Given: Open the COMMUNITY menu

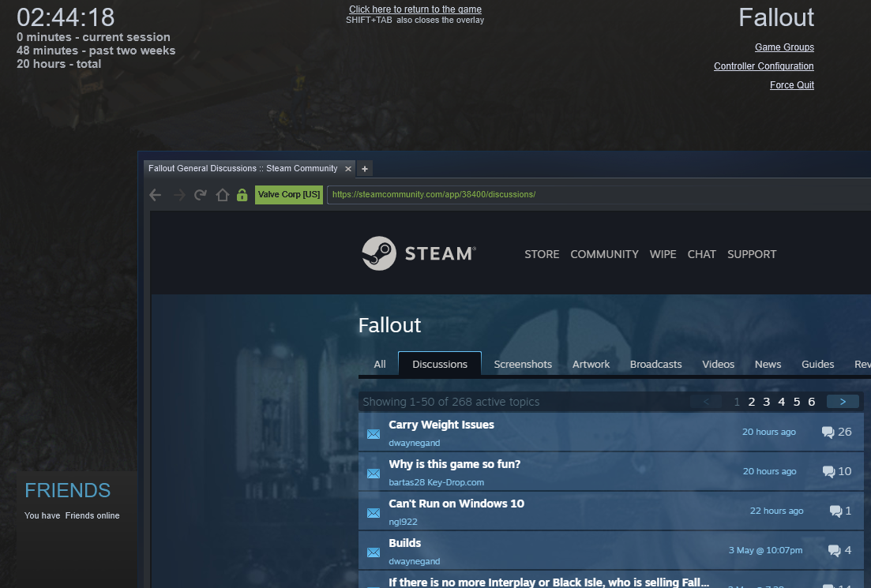Looking at the screenshot, I should tap(604, 254).
